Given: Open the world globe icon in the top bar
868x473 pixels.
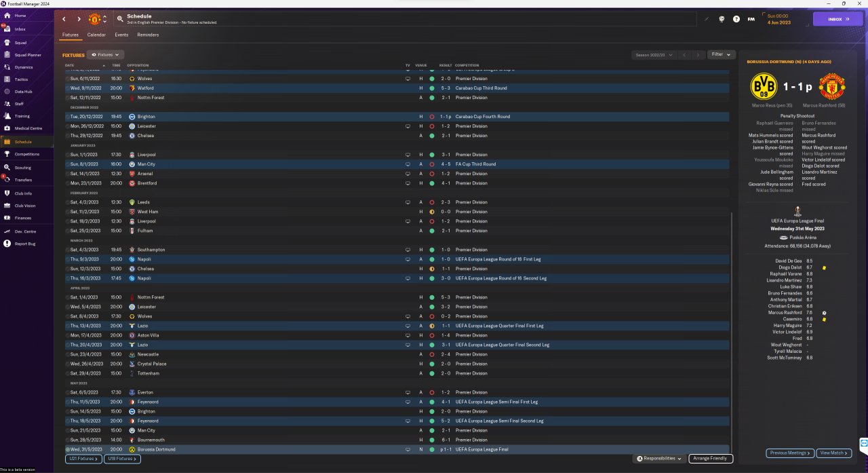Looking at the screenshot, I should (x=722, y=19).
